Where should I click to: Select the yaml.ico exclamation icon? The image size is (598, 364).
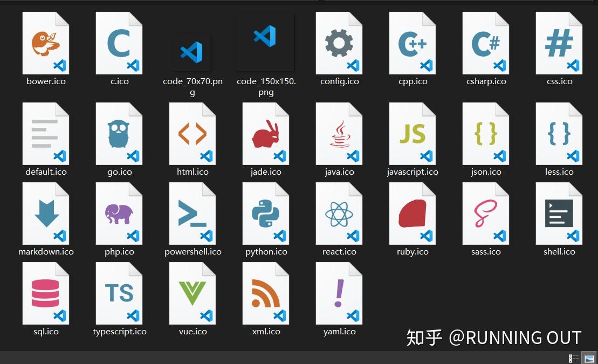point(339,292)
